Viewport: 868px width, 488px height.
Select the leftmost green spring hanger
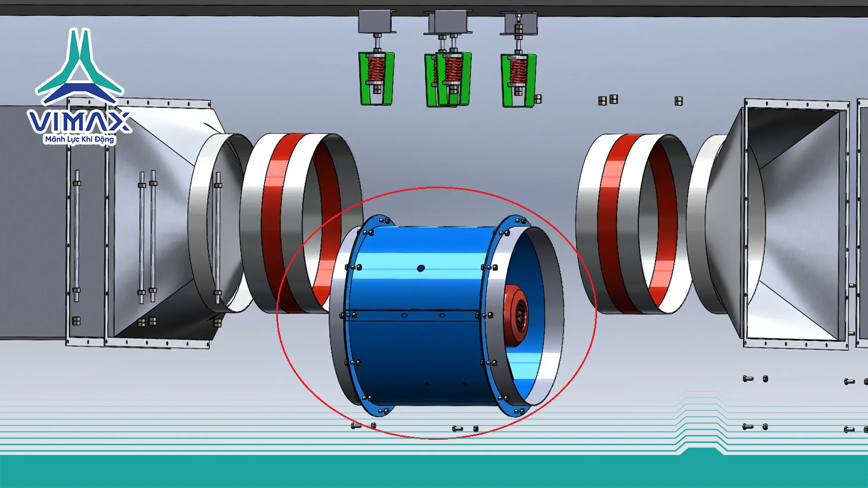(x=376, y=79)
